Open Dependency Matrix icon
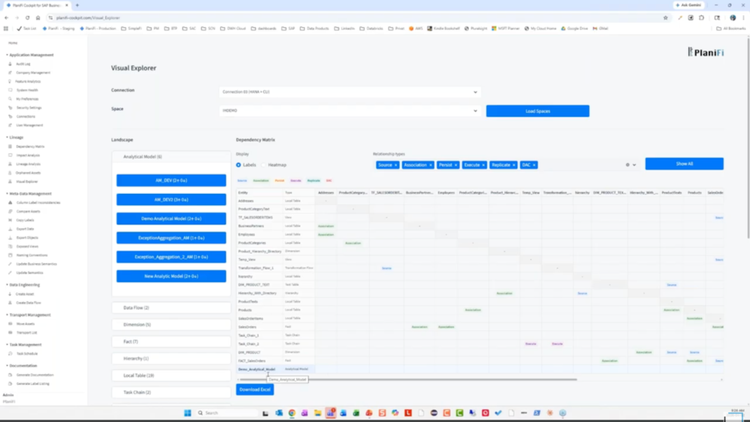 point(10,146)
